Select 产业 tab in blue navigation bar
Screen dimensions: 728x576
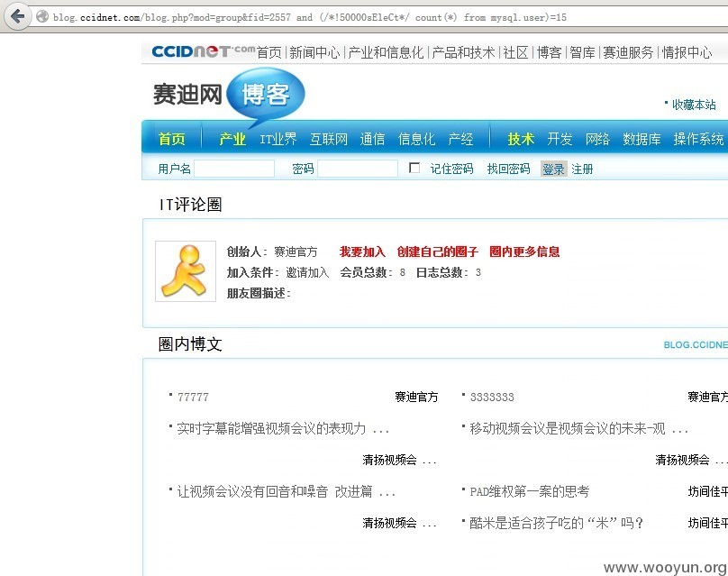pos(232,139)
